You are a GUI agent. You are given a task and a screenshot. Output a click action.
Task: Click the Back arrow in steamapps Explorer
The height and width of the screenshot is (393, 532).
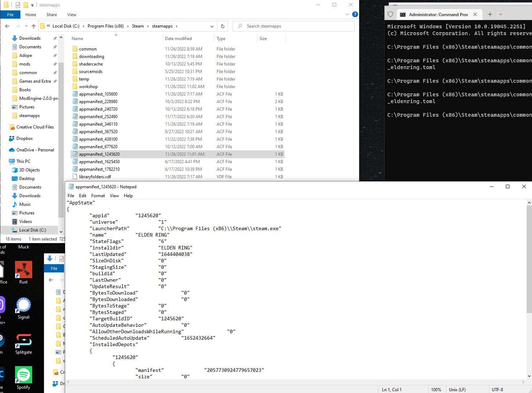coord(7,26)
